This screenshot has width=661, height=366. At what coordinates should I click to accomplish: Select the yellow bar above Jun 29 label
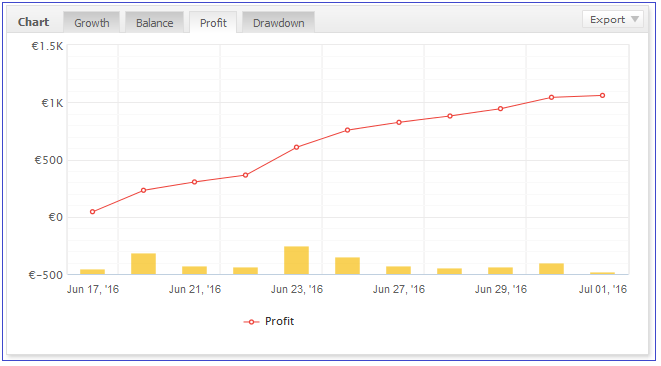pyautogui.click(x=500, y=271)
